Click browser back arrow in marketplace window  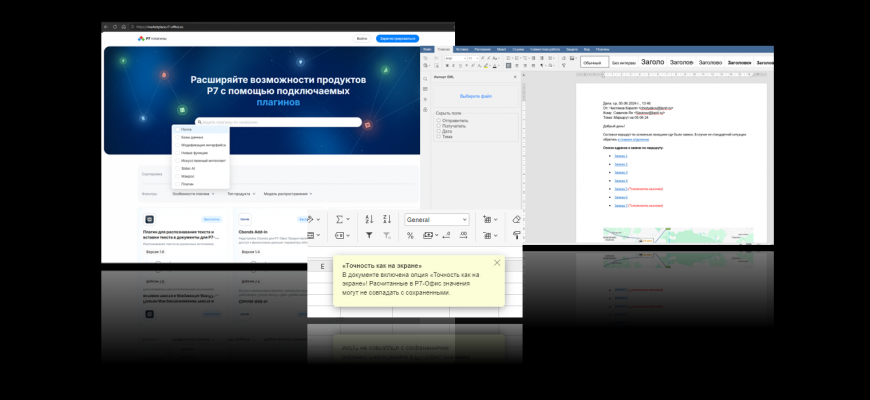point(106,27)
